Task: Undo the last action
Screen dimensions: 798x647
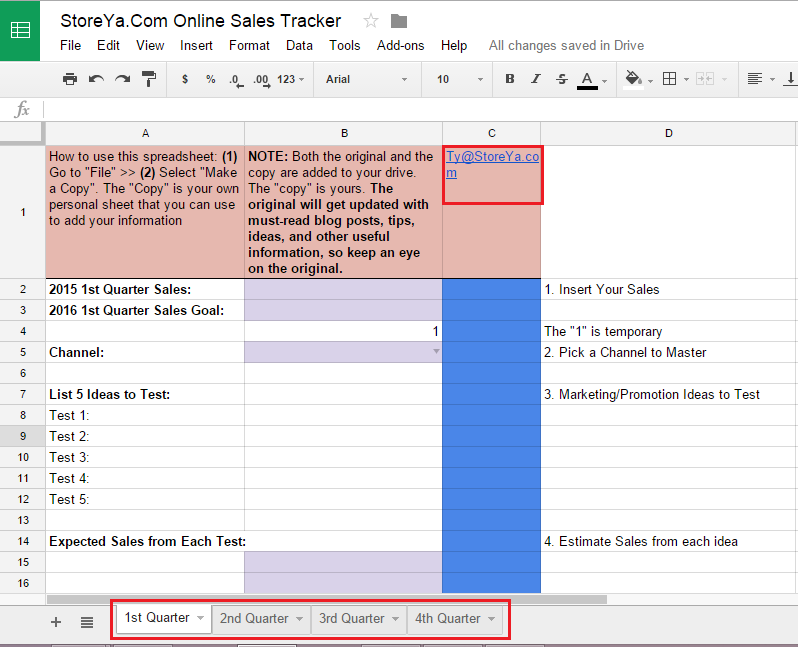Action: 96,79
